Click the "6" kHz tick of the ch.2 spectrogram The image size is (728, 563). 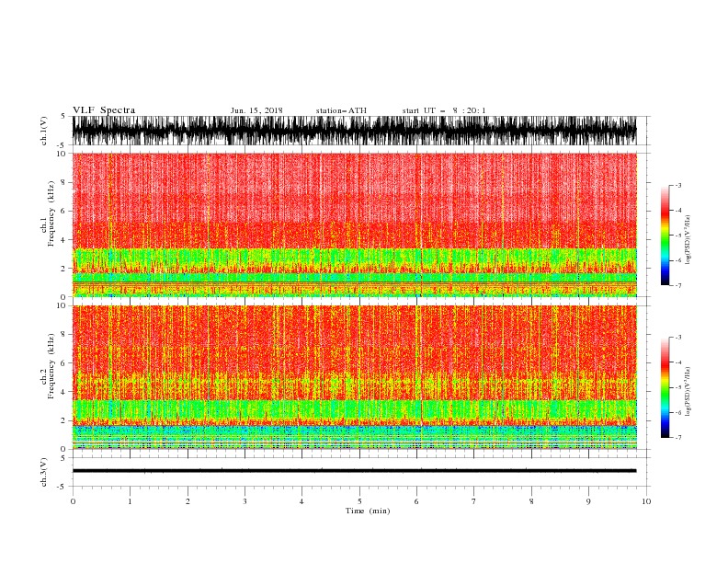(x=63, y=363)
